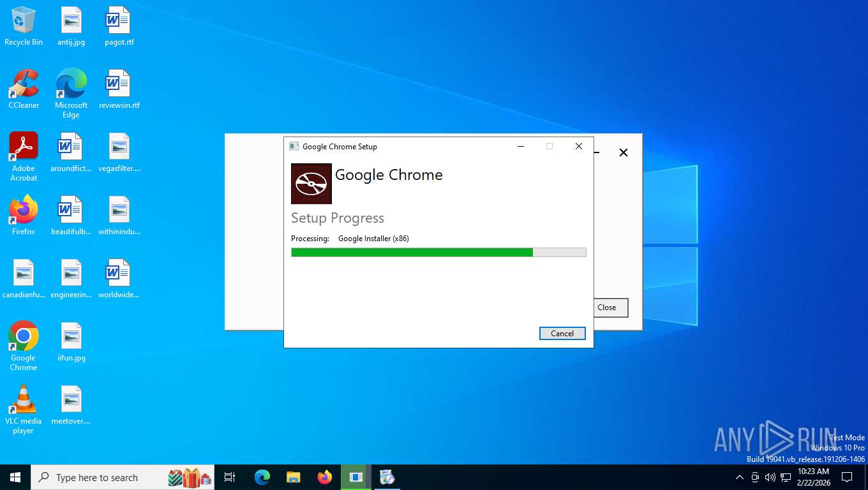Select the CCleaner desktop shortcut
Screen dimensions: 868x490
[24, 89]
